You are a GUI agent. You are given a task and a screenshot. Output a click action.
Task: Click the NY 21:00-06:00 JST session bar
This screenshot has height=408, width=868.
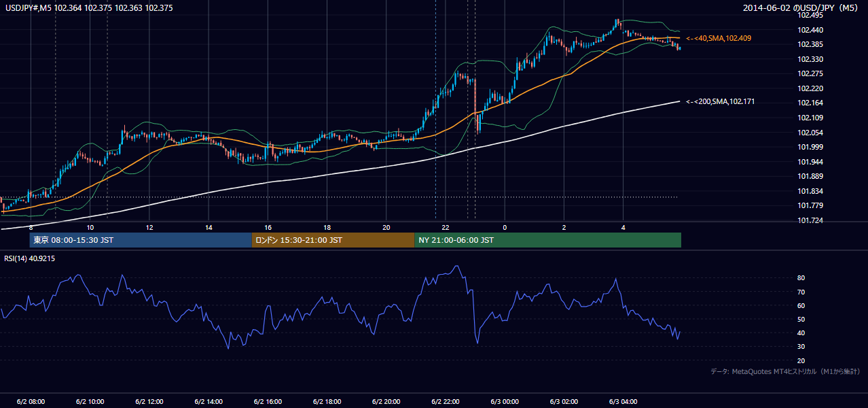(x=547, y=240)
